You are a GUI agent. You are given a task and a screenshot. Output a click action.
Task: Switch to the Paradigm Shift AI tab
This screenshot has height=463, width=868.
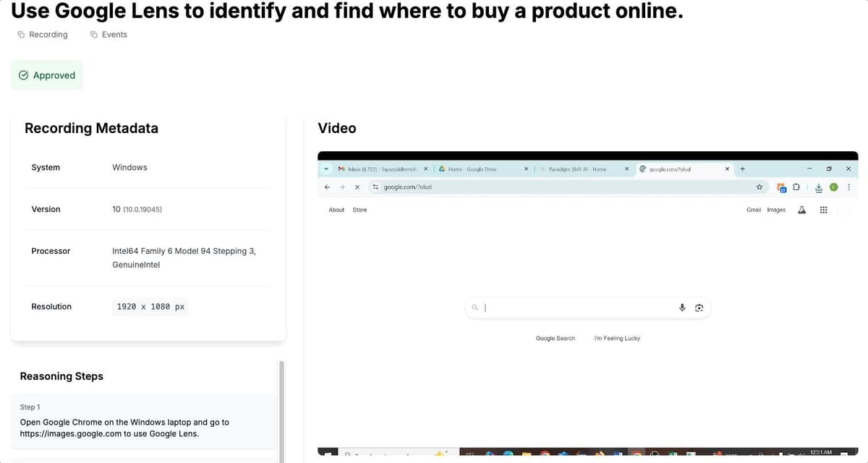579,169
